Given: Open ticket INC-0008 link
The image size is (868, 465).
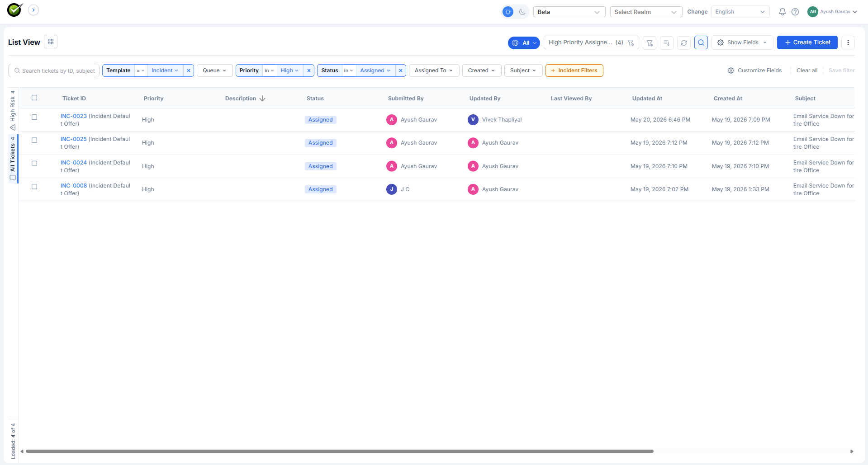Looking at the screenshot, I should click(74, 186).
